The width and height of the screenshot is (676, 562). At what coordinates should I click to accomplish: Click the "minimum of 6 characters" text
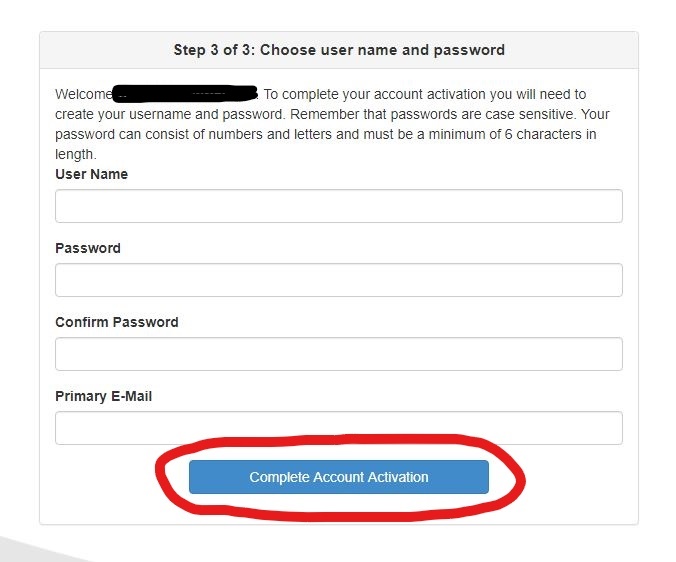tap(494, 134)
